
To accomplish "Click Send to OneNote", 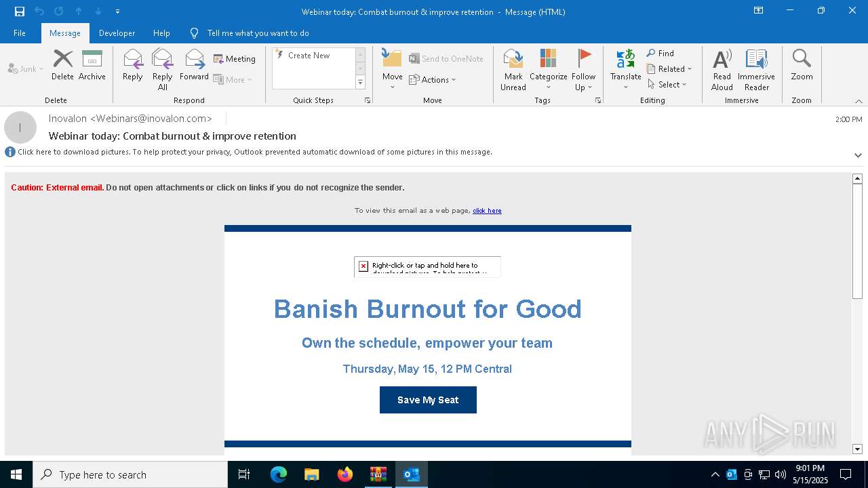I will pos(446,59).
